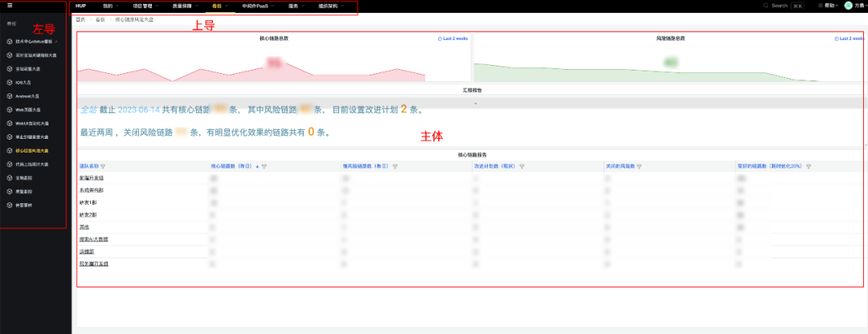Click the cube icon beside iOS大盘
868x334 pixels.
10,83
